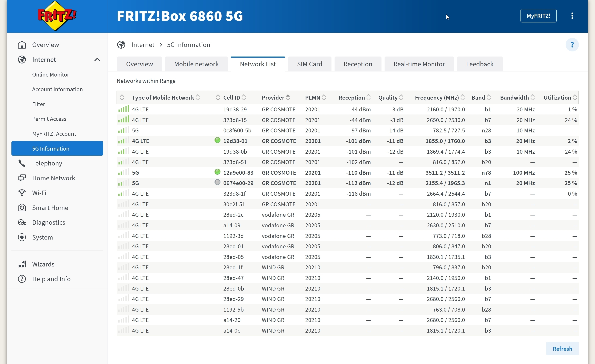
Task: Click signal bars icon of cell 1192-5b
Action: click(124, 309)
